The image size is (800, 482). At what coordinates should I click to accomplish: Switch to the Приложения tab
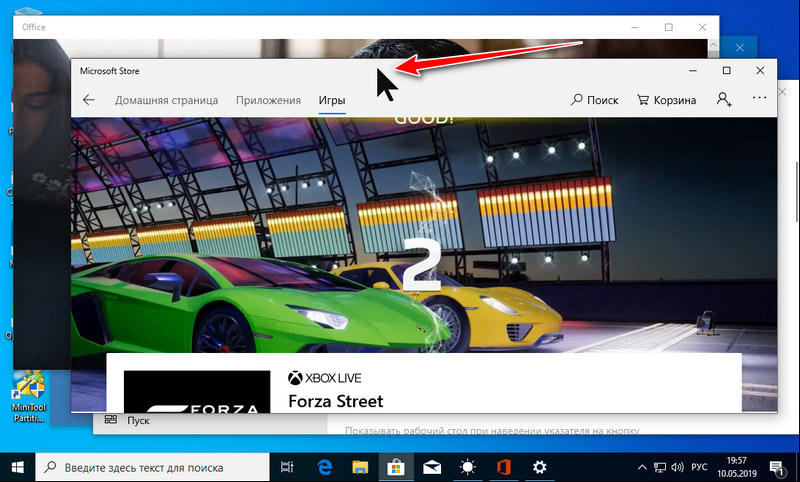coord(268,100)
